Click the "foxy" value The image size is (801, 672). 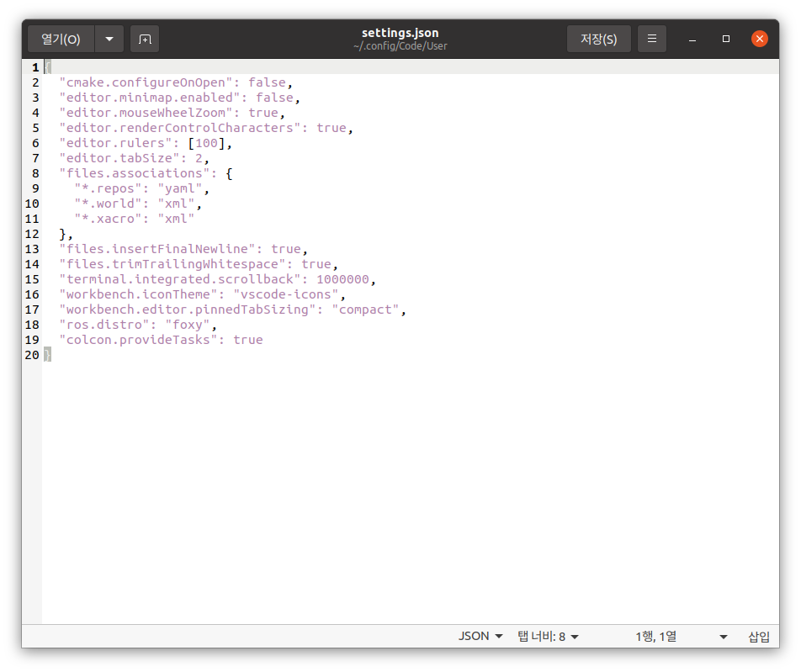188,325
